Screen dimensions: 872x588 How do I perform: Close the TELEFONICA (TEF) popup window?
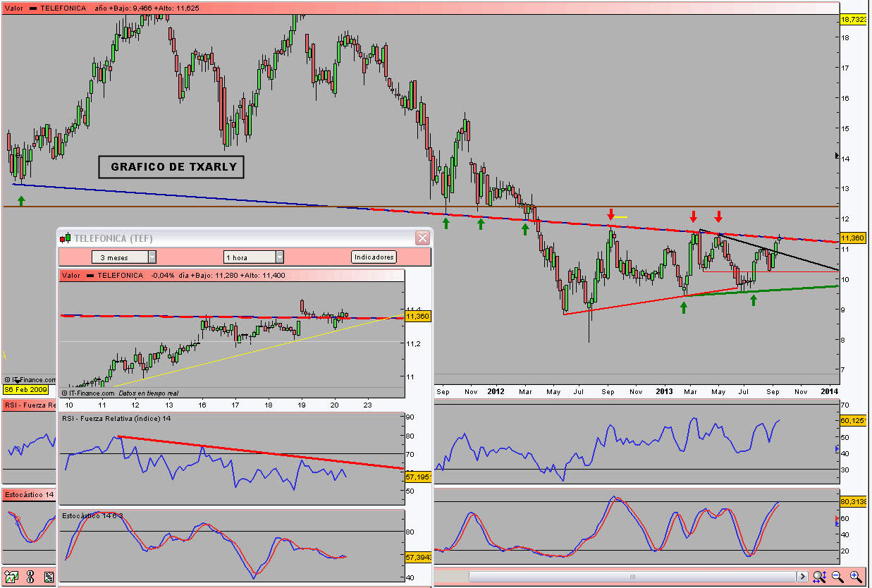pos(422,238)
